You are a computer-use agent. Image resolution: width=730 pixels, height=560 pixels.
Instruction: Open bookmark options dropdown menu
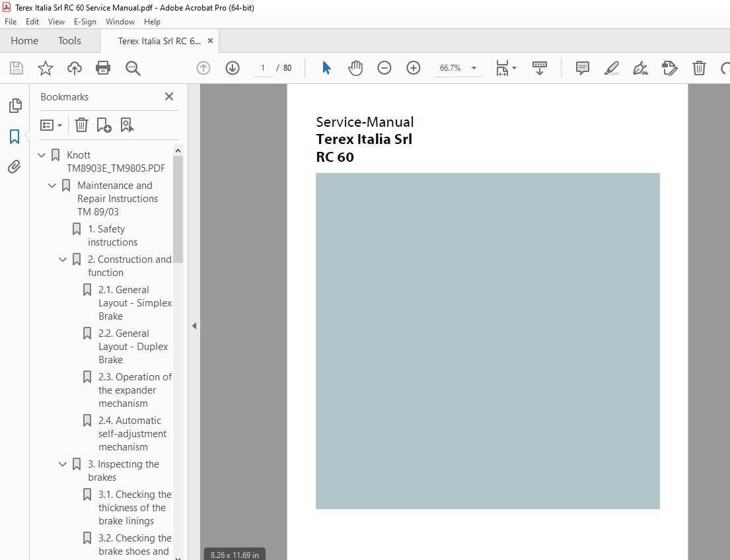point(52,125)
